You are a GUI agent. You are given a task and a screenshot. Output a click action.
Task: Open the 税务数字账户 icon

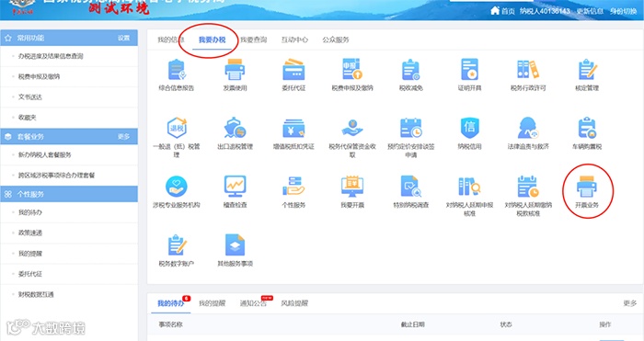177,245
